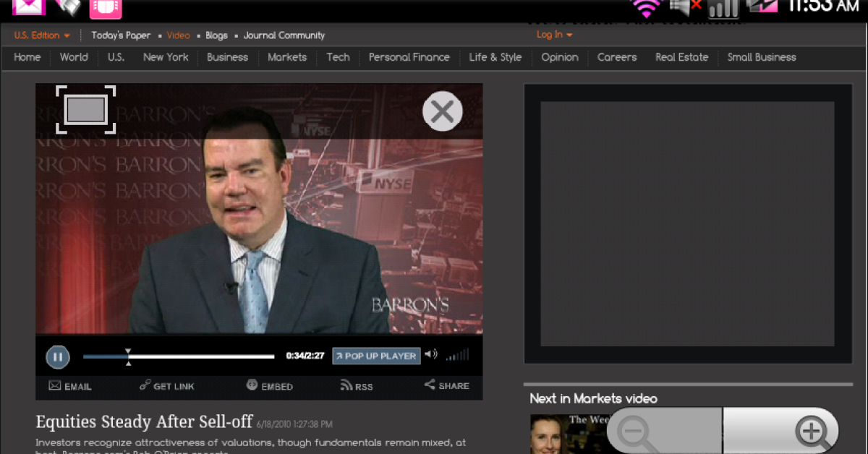Expand the Log In dropdown
The image size is (868, 454).
click(x=554, y=35)
